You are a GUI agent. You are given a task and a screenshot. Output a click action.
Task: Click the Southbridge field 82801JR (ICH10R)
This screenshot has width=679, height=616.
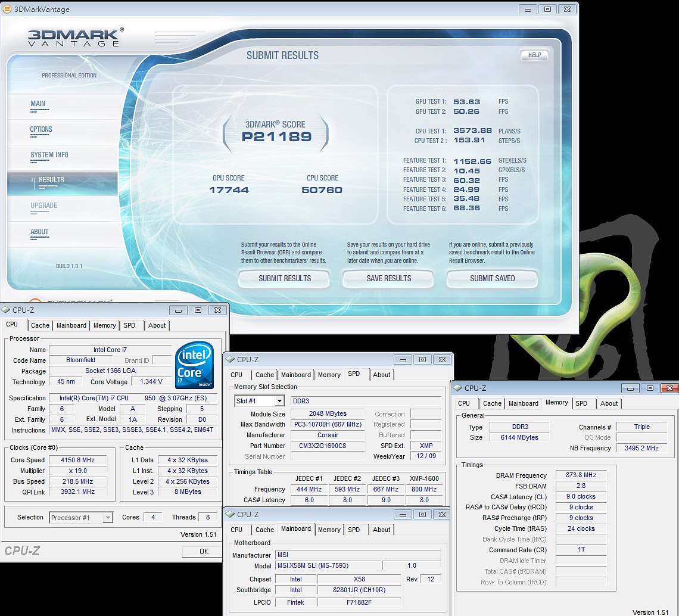click(x=359, y=590)
